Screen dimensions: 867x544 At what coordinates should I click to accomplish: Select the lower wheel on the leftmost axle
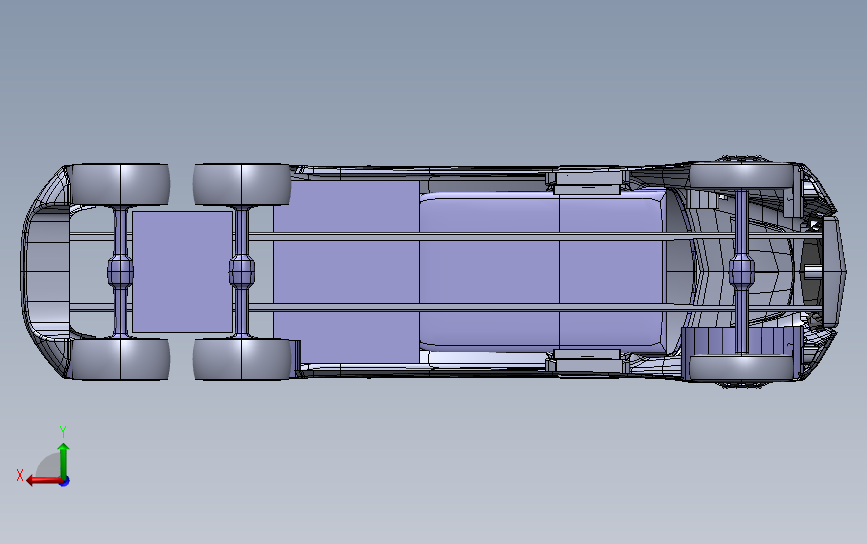coord(121,359)
